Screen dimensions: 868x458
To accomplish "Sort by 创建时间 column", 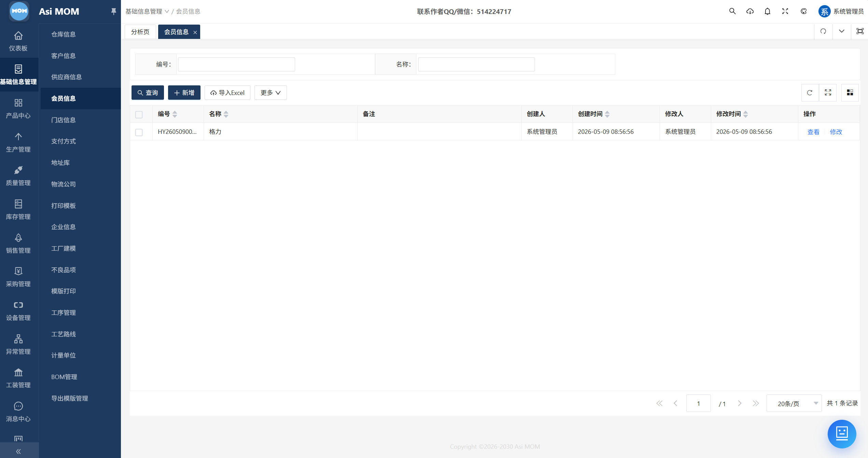I will [607, 114].
